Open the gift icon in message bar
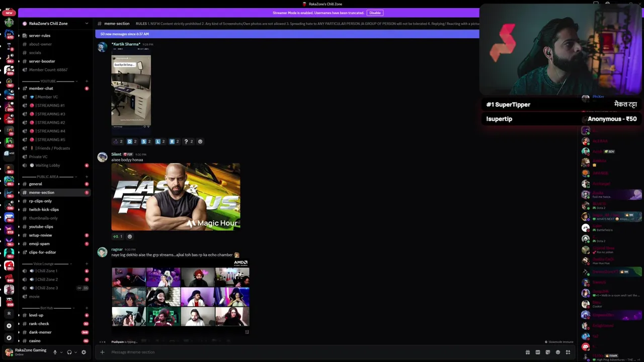This screenshot has width=644, height=362. [x=527, y=352]
